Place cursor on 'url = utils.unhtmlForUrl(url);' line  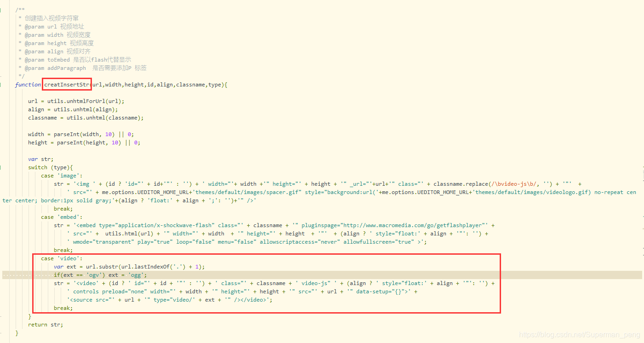[76, 101]
